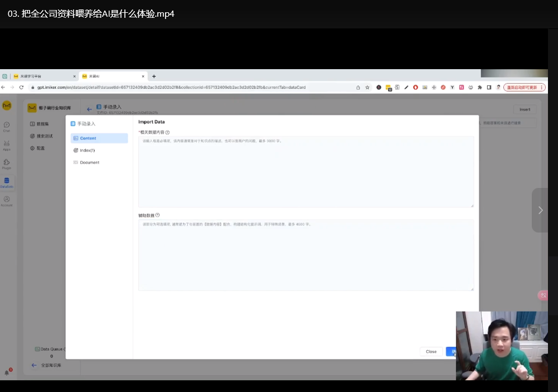Click the blue confirm button beside Close

451,351
